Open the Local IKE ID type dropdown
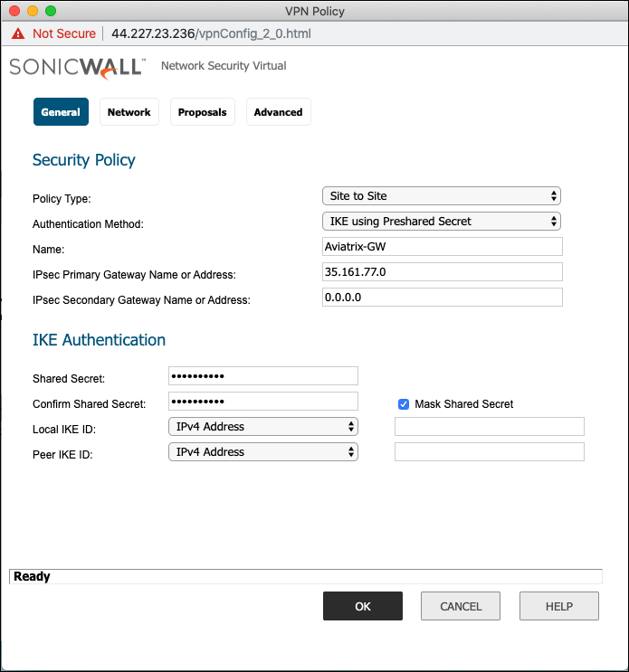This screenshot has height=672, width=629. [x=263, y=427]
